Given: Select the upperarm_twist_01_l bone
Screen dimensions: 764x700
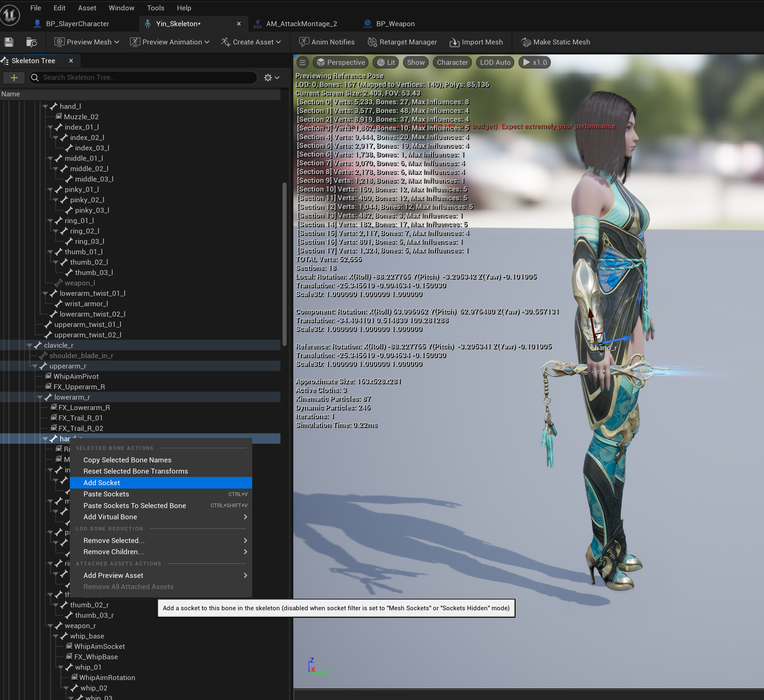Looking at the screenshot, I should click(x=88, y=324).
